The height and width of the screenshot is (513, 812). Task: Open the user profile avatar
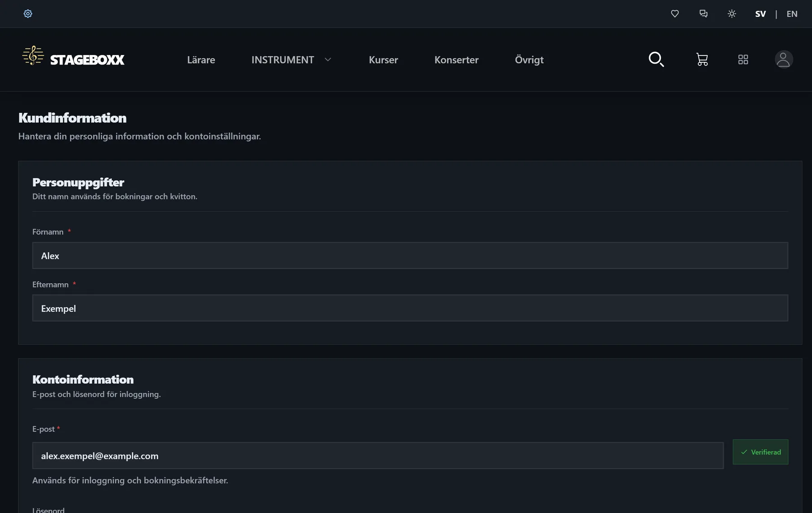pyautogui.click(x=784, y=59)
